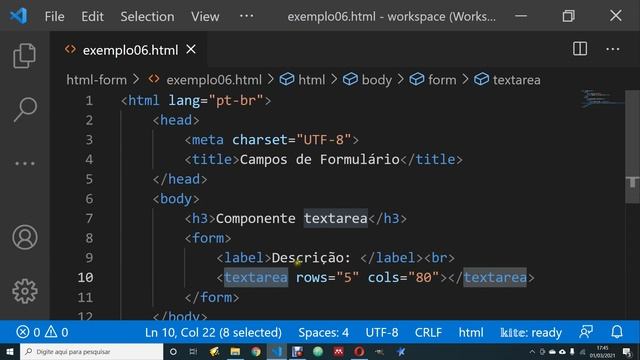The width and height of the screenshot is (640, 360).
Task: Change end of line sequence CRLF
Action: 428,332
